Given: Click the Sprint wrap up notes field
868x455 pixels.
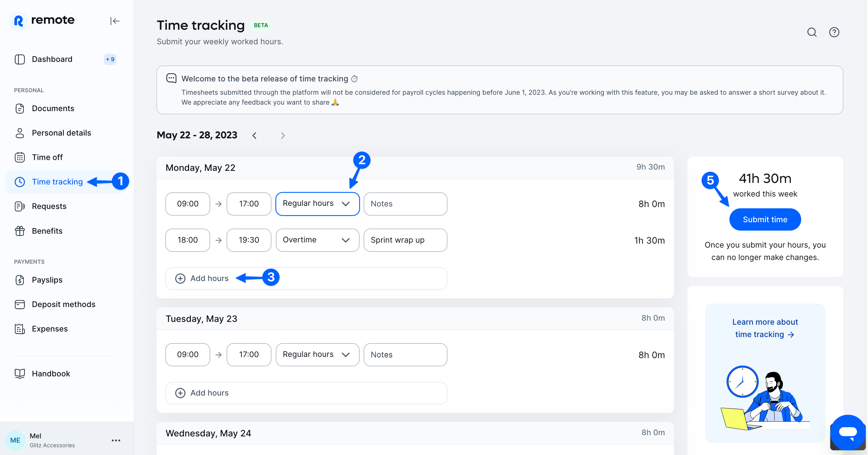Looking at the screenshot, I should coord(405,240).
